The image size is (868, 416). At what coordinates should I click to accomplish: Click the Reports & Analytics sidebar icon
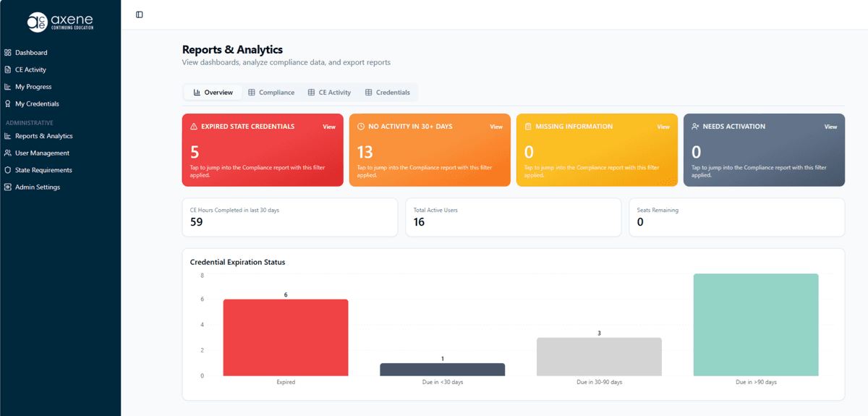click(7, 136)
